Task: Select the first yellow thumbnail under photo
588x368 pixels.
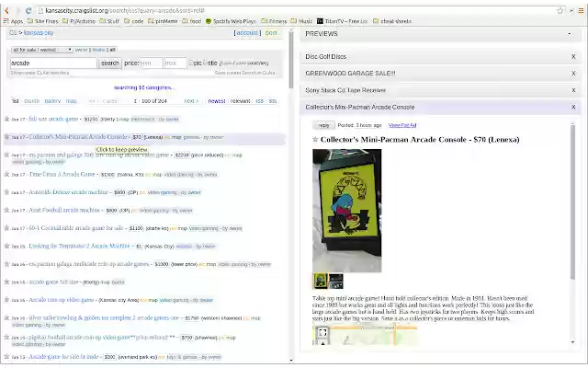Action: (x=321, y=281)
